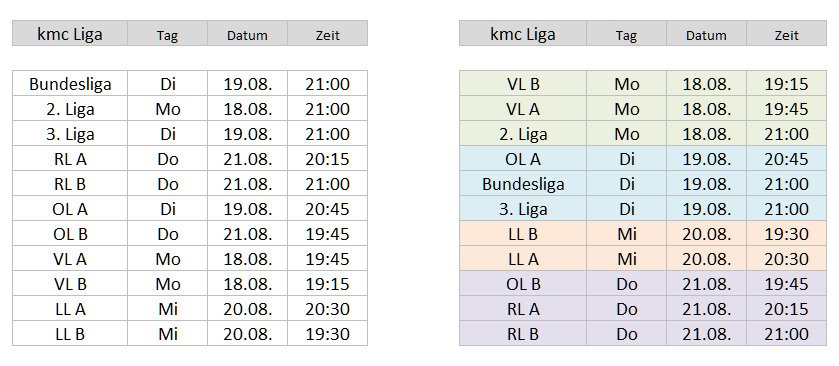This screenshot has height=366, width=839.
Task: Select the 20:15 time in left table
Action: click(327, 159)
